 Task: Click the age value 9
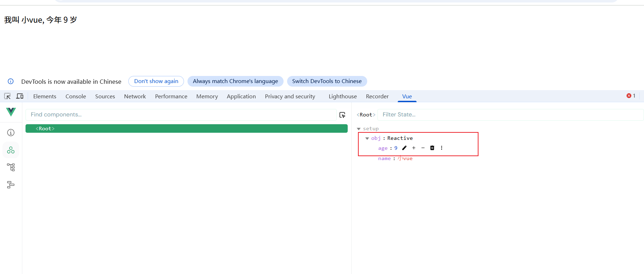click(396, 148)
